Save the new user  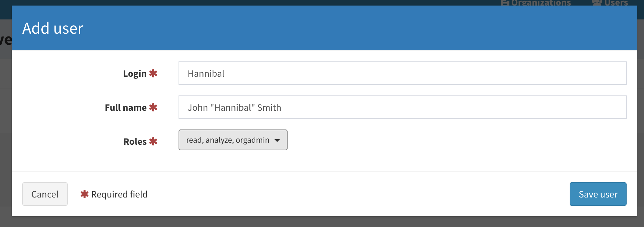pos(598,194)
